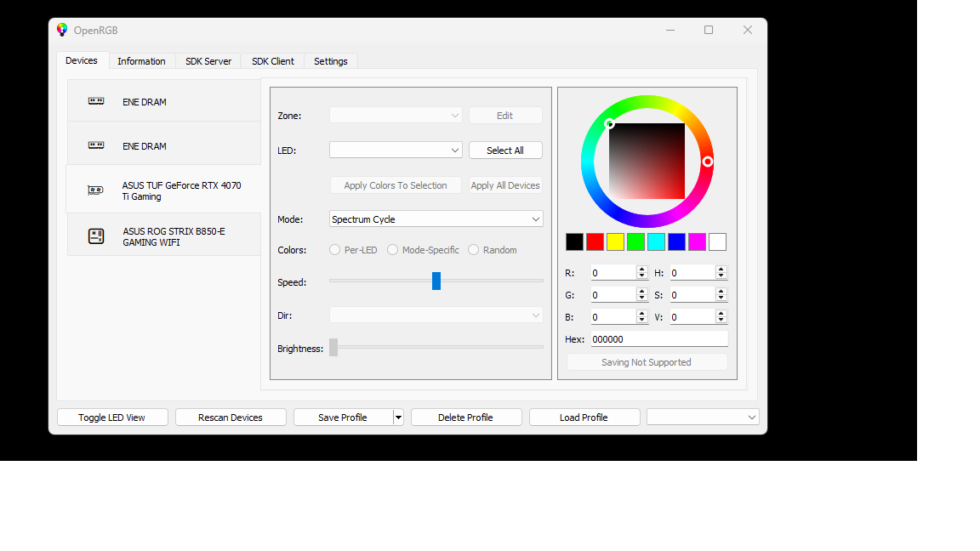
Task: Pick the cyan color swatch
Action: (x=656, y=241)
